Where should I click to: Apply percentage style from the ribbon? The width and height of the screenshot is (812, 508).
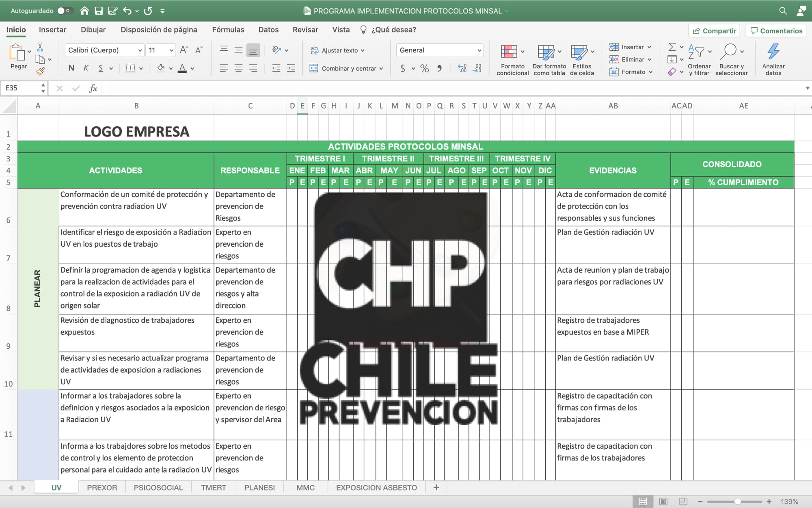[x=425, y=68]
